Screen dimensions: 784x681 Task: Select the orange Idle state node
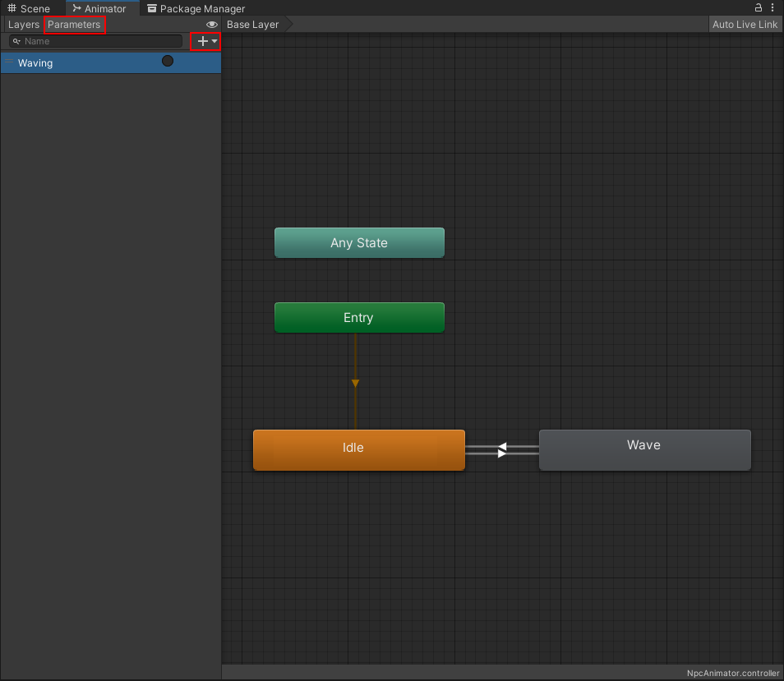pyautogui.click(x=358, y=449)
